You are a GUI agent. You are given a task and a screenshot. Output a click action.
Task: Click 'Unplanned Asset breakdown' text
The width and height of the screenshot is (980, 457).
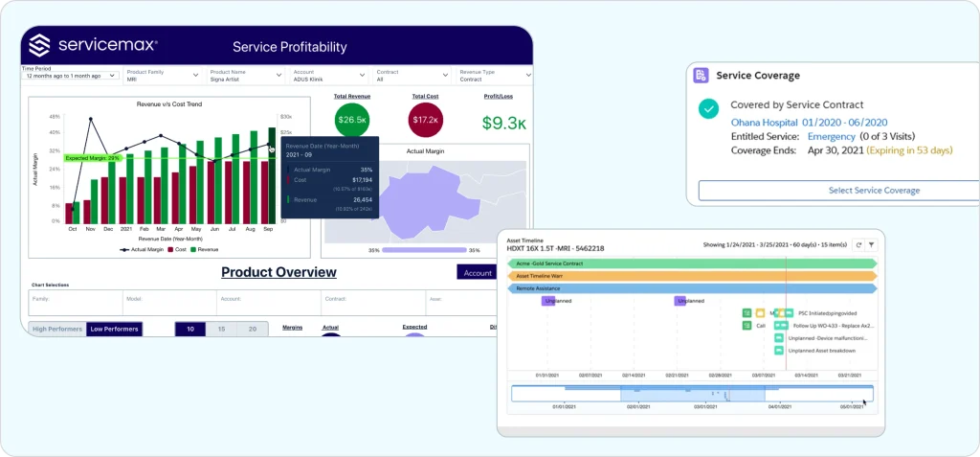tap(822, 351)
